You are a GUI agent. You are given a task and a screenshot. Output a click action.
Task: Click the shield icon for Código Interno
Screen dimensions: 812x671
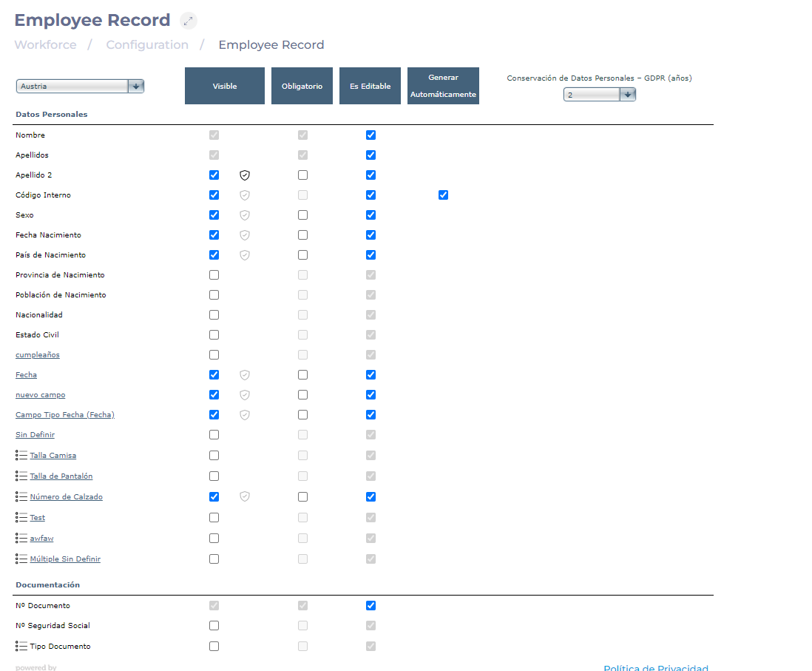(245, 195)
